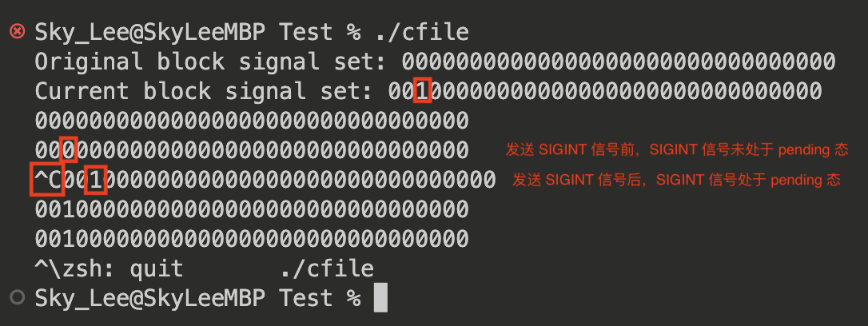Click the gray circle icon beside the last prompt

click(x=16, y=298)
